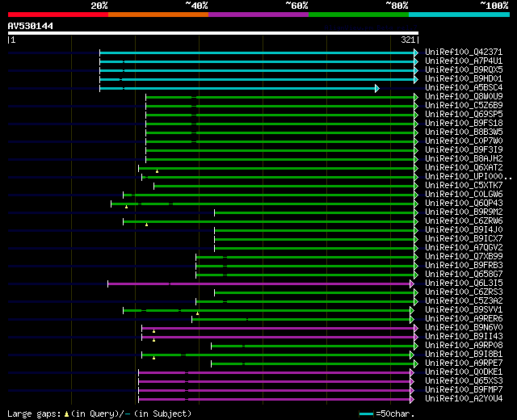Select the UniRef100_Q69SP5 label

(464, 115)
